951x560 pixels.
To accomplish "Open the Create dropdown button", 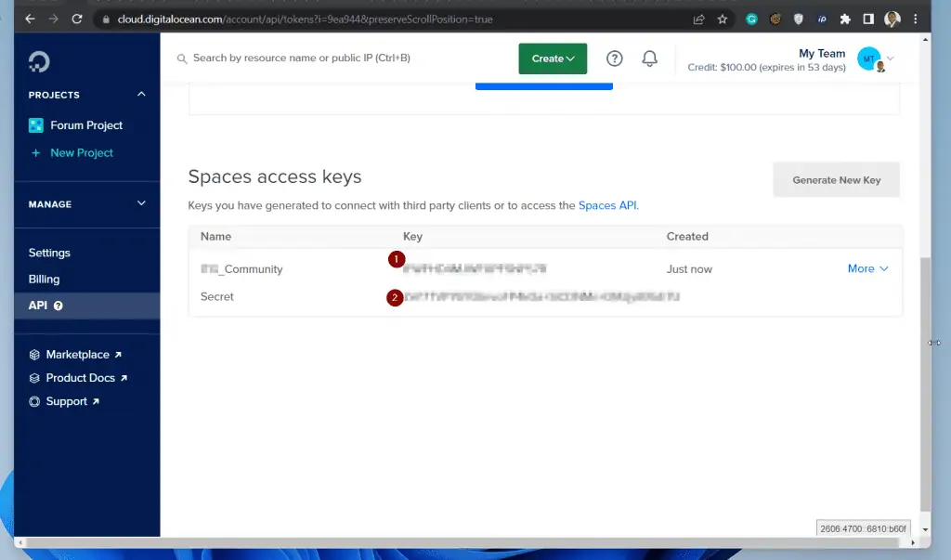I will pos(553,59).
